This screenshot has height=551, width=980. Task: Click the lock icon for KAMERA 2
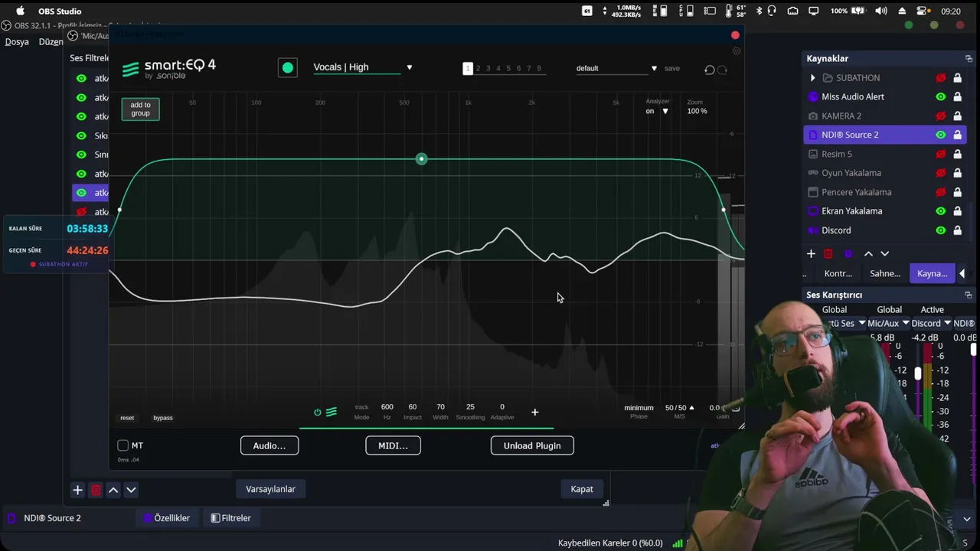tap(957, 116)
